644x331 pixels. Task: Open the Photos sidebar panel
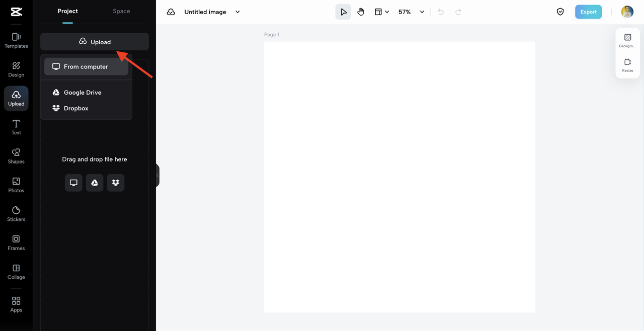coord(16,185)
